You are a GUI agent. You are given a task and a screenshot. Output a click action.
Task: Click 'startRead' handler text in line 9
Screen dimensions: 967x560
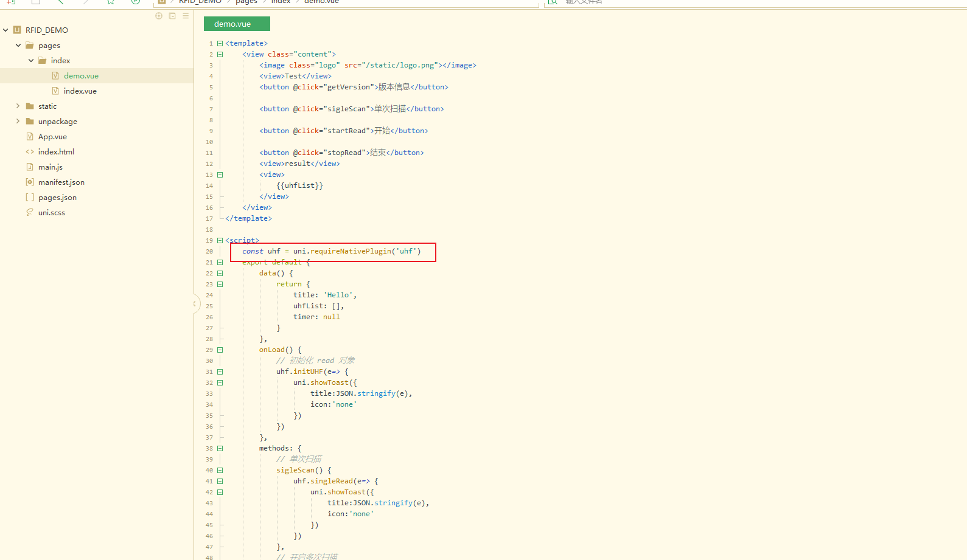(x=347, y=131)
